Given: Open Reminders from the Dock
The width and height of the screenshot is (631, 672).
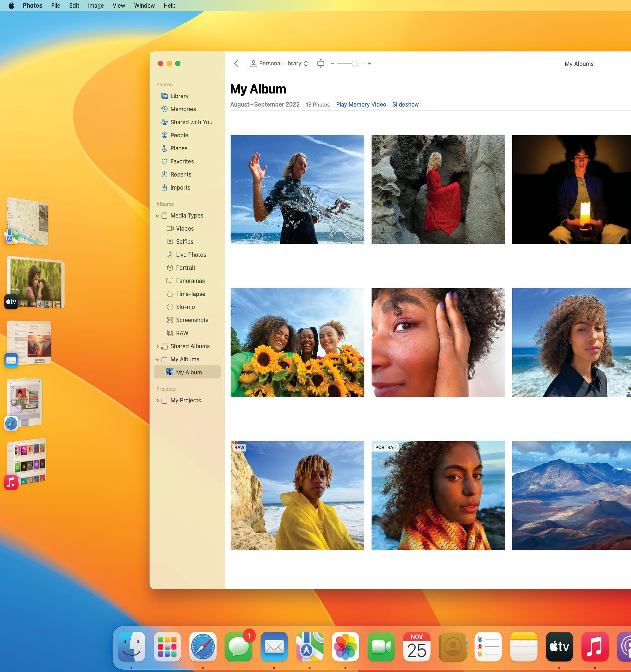Looking at the screenshot, I should coord(488,646).
